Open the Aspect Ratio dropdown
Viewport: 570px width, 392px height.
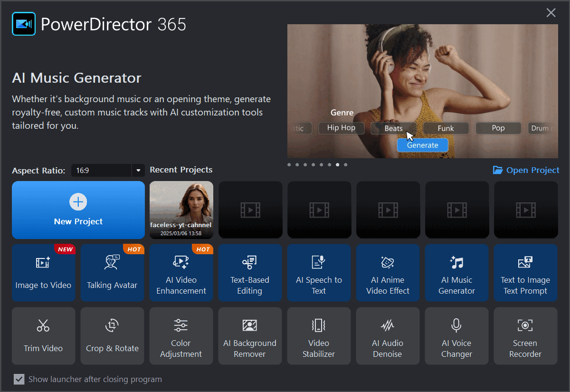tap(138, 170)
